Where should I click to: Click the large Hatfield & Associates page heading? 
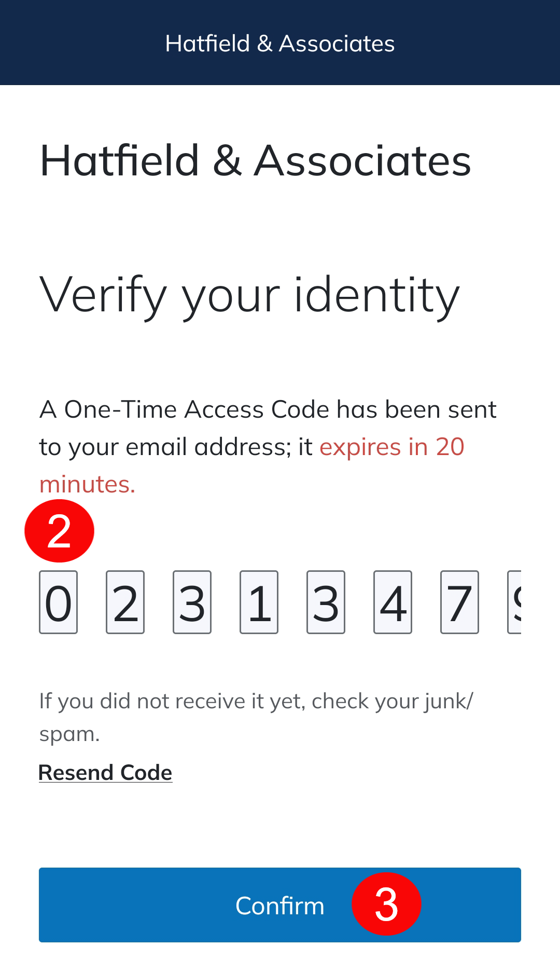tap(255, 161)
